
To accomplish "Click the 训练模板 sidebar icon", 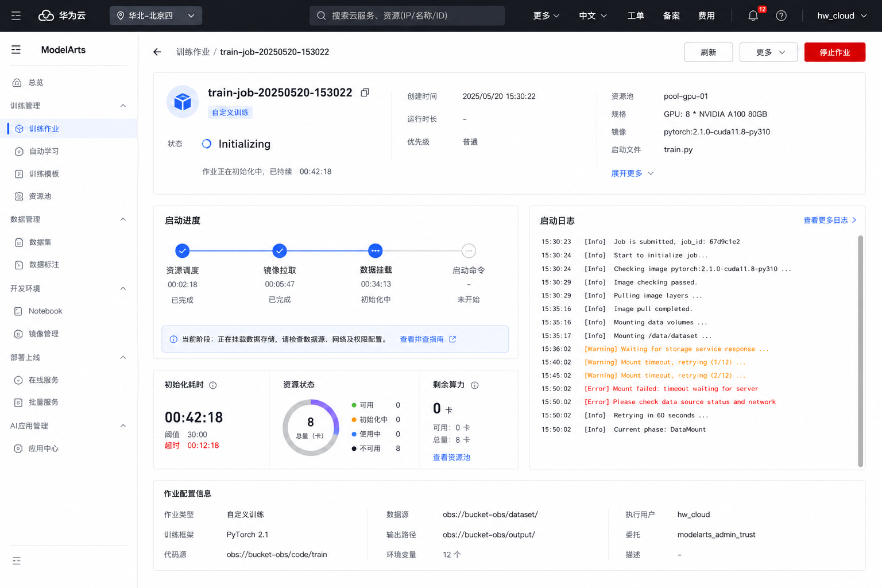I will pos(19,173).
